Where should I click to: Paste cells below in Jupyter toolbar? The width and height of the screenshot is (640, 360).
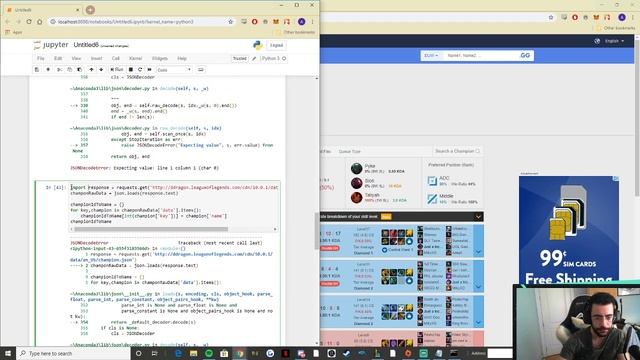[x=79, y=70]
